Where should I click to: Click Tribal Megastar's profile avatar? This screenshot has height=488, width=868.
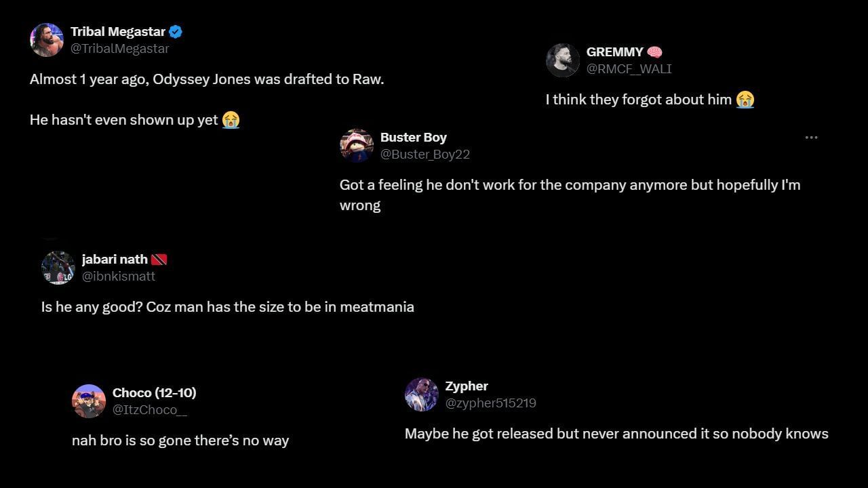[x=47, y=40]
